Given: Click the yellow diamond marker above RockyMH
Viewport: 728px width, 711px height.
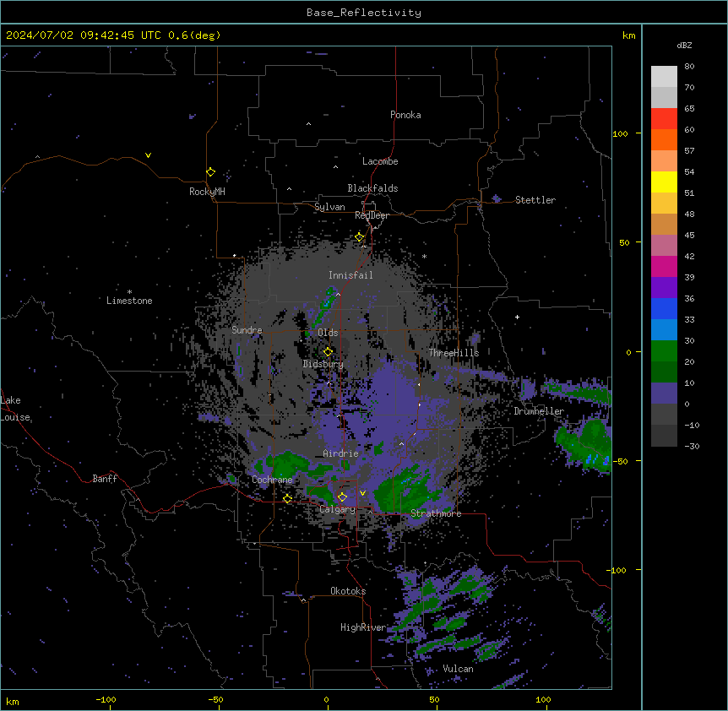Looking at the screenshot, I should [x=210, y=171].
